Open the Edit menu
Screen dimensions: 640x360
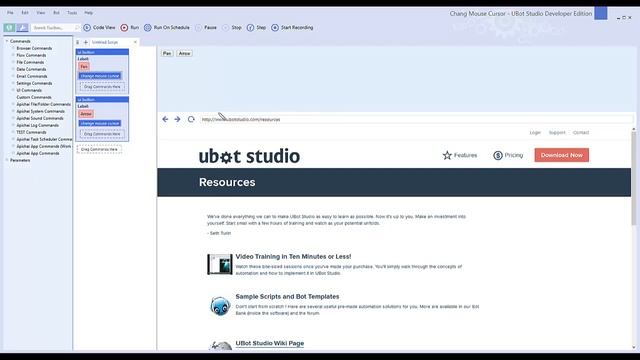(25, 13)
